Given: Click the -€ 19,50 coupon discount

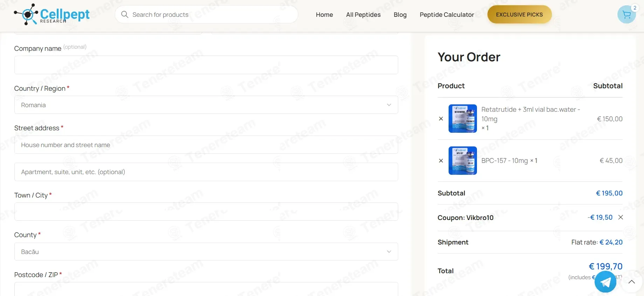Looking at the screenshot, I should (600, 217).
